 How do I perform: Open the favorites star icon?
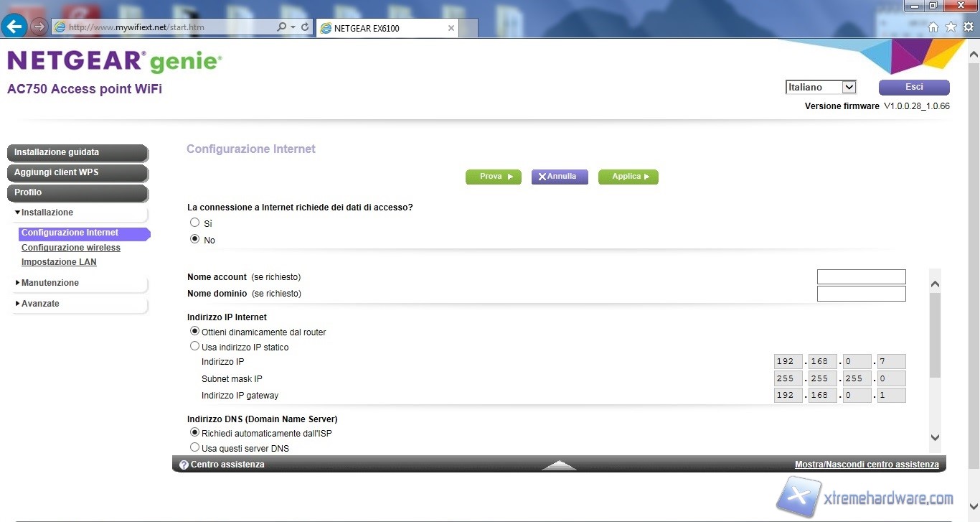951,27
